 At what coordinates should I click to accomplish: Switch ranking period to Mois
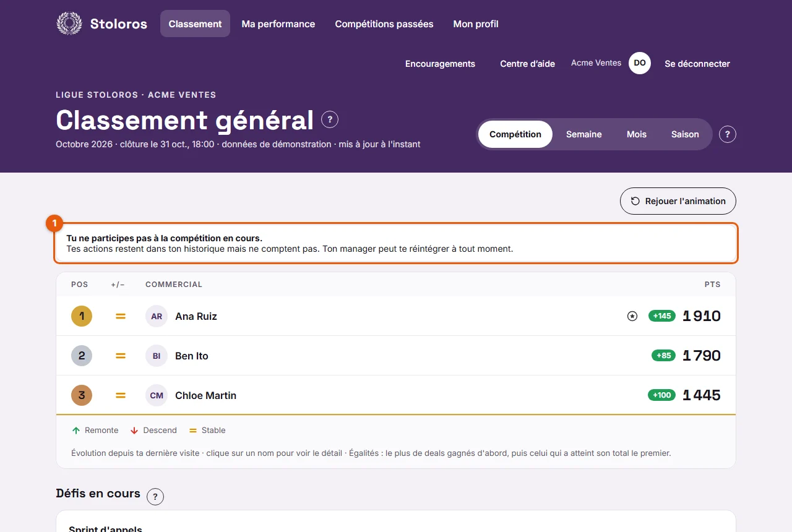(637, 134)
